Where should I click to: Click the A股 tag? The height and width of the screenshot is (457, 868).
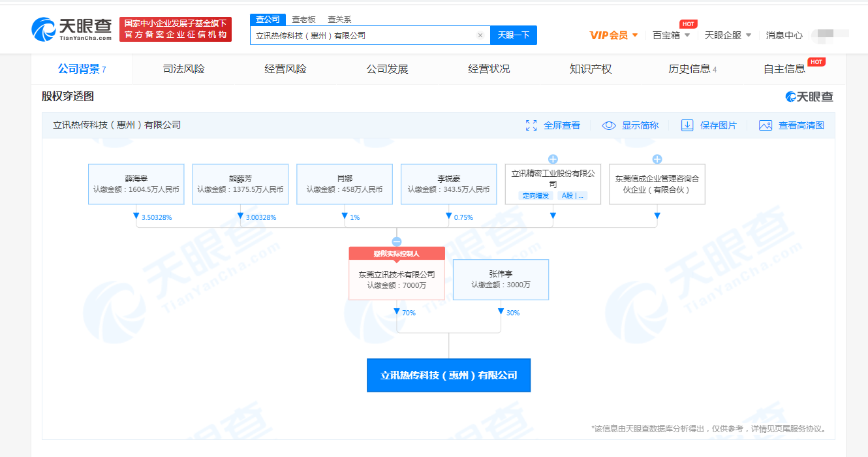pos(572,195)
